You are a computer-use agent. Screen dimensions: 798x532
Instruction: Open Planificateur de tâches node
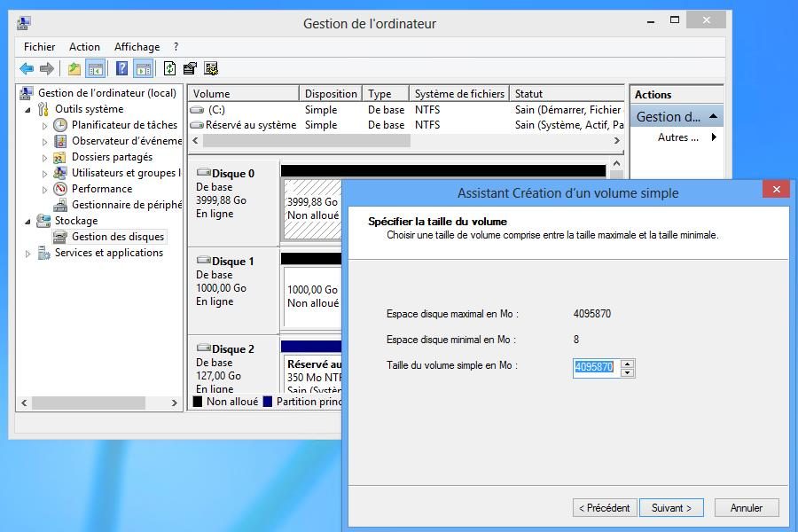[124, 125]
